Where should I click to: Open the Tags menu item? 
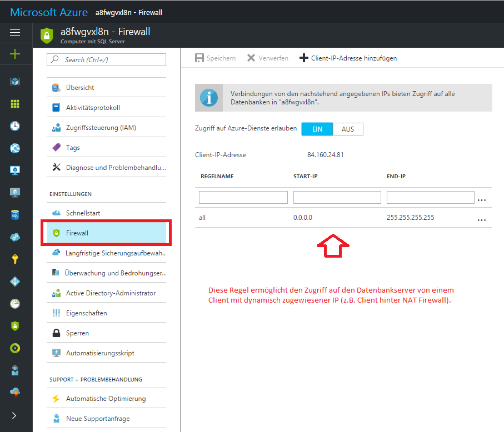pos(106,148)
